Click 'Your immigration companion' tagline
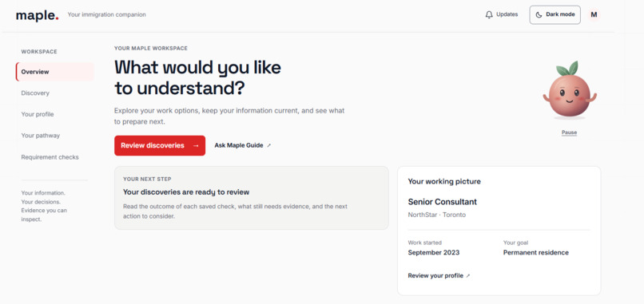This screenshot has height=304, width=644. [x=107, y=15]
